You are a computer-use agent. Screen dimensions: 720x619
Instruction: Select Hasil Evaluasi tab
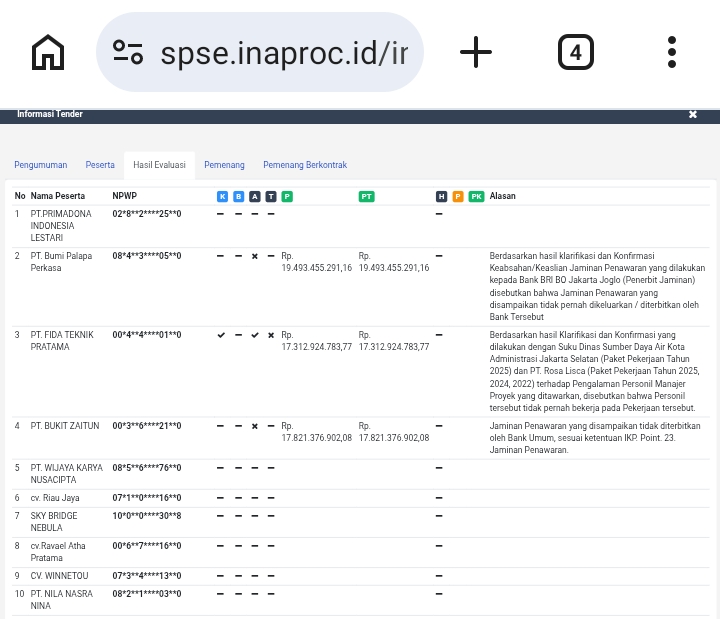coord(159,165)
